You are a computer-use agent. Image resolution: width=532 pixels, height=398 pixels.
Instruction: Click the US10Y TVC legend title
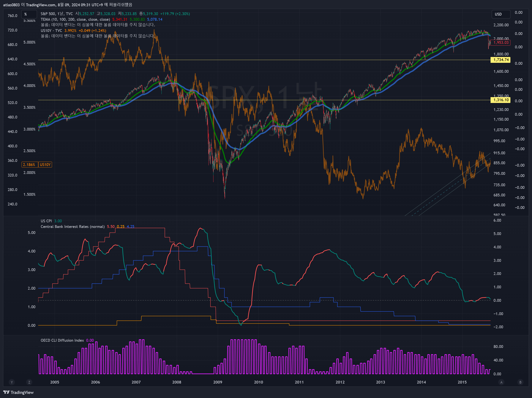point(51,31)
